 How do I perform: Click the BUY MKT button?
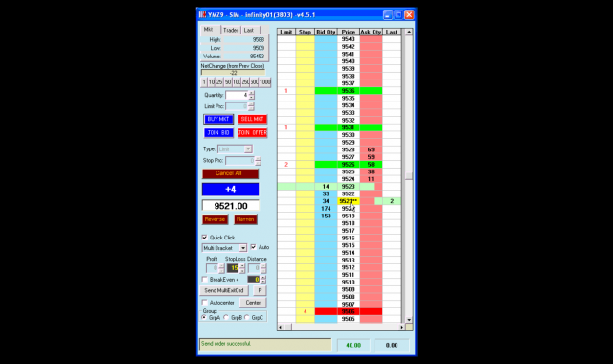pos(218,119)
